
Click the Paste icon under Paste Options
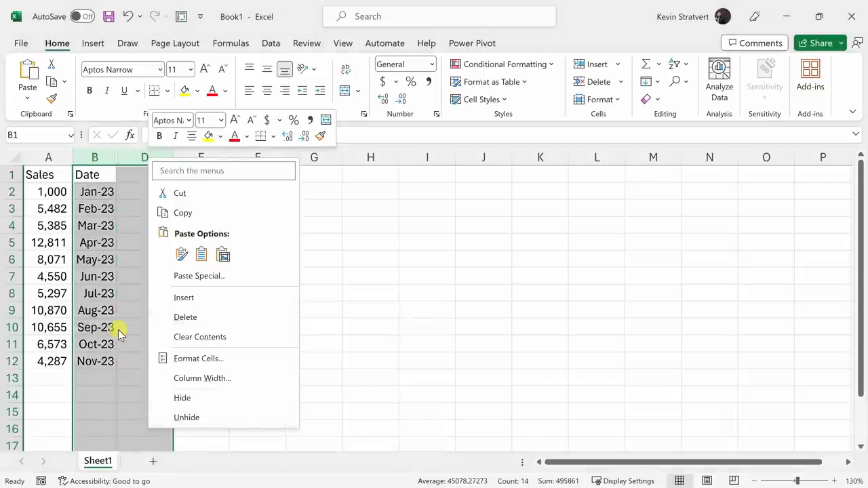tap(182, 254)
